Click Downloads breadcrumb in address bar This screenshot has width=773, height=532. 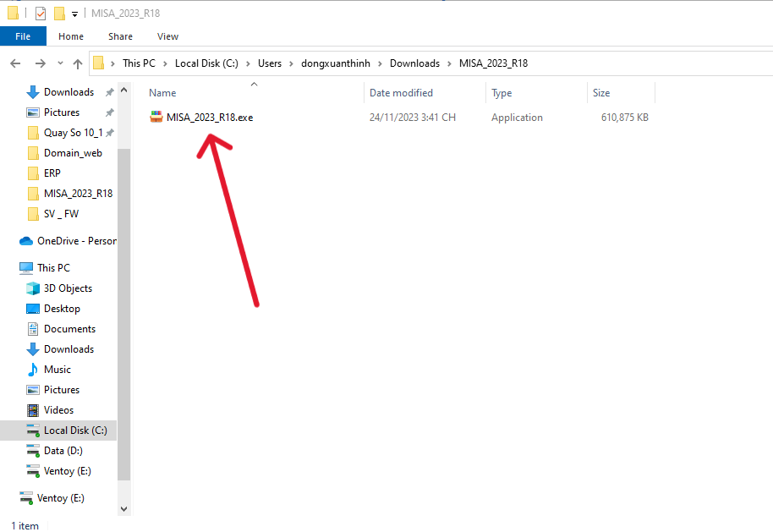click(x=414, y=63)
